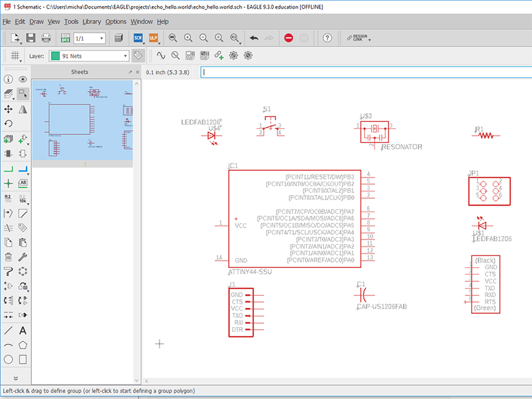Select the Paint roller tool
Viewport: 532px width, 399px height.
pos(9,271)
